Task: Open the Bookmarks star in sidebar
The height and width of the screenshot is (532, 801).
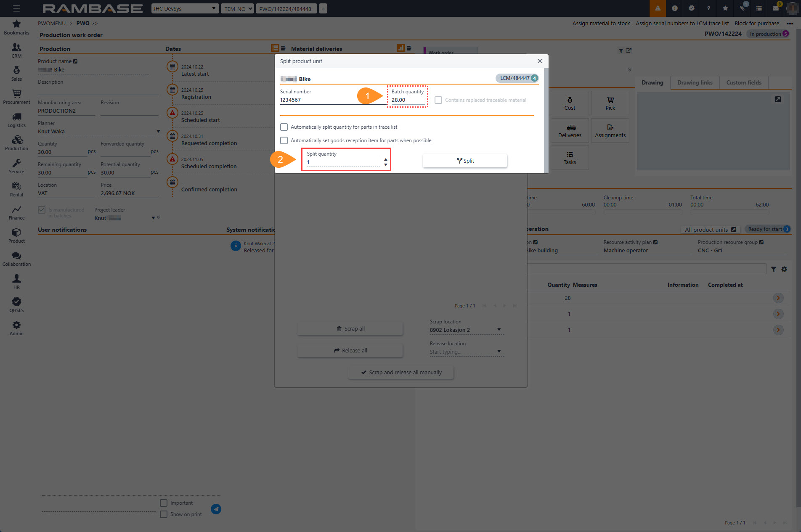Action: pos(16,24)
